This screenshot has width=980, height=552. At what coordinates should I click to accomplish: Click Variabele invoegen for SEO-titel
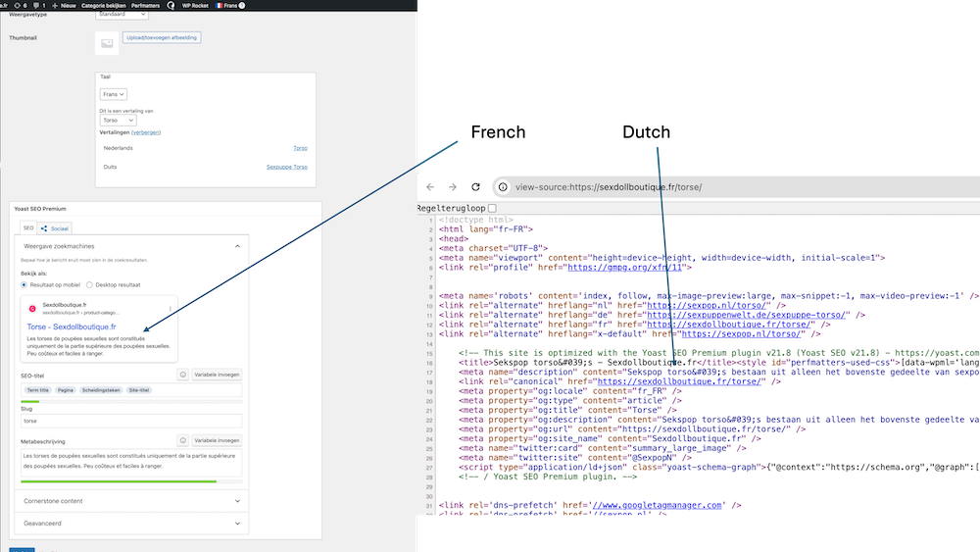pos(217,375)
